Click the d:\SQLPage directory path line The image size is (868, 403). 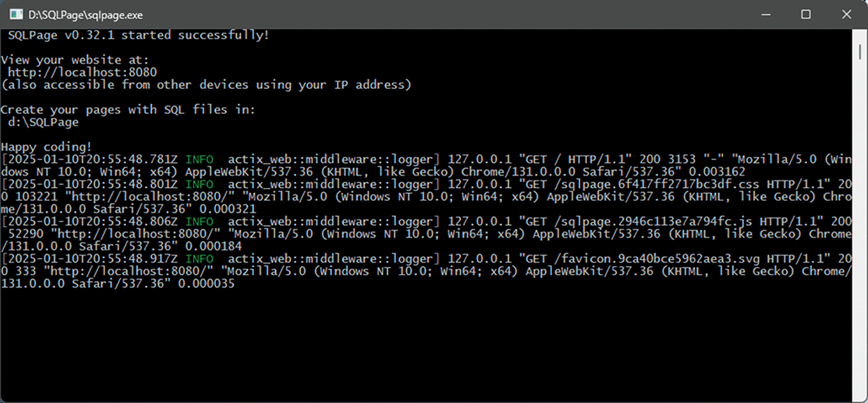(x=43, y=122)
